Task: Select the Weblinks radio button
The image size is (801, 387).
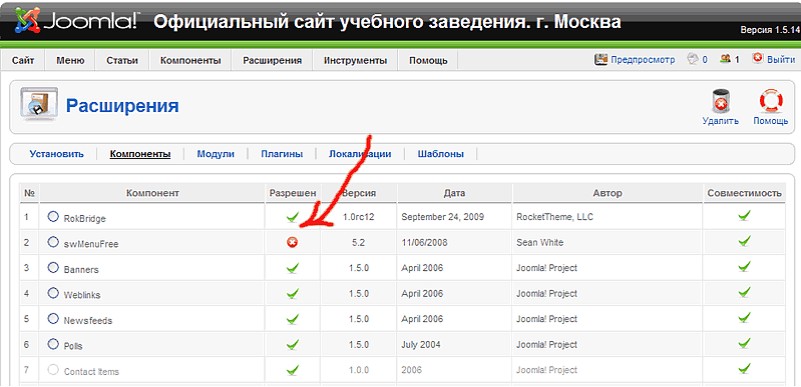Action: click(53, 293)
